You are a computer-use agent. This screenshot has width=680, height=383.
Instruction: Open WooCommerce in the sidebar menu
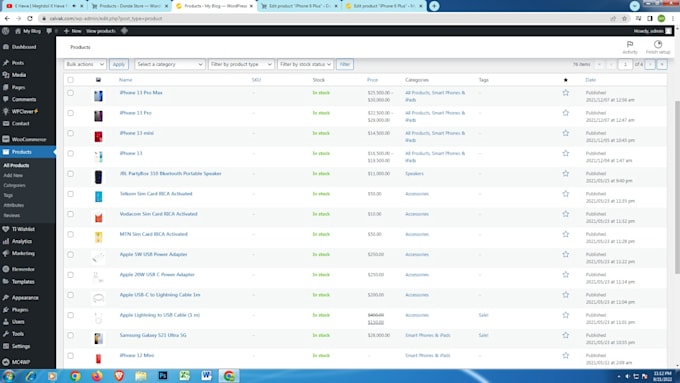tap(28, 139)
